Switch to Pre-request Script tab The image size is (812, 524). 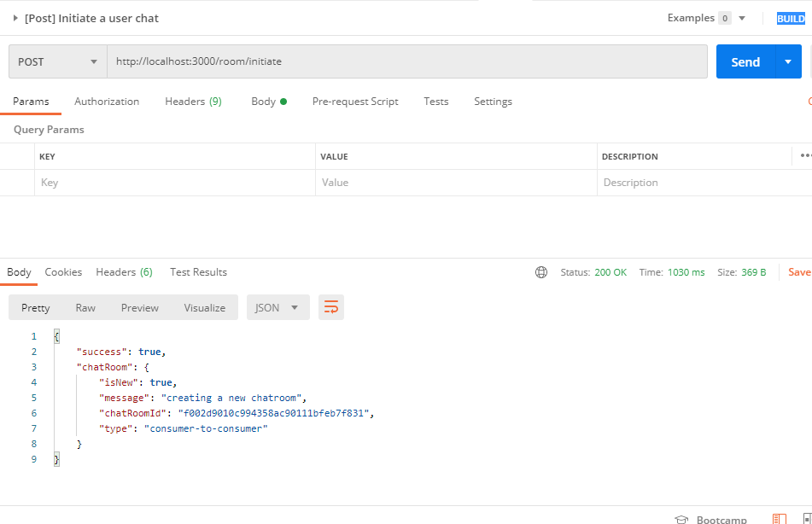(x=355, y=102)
